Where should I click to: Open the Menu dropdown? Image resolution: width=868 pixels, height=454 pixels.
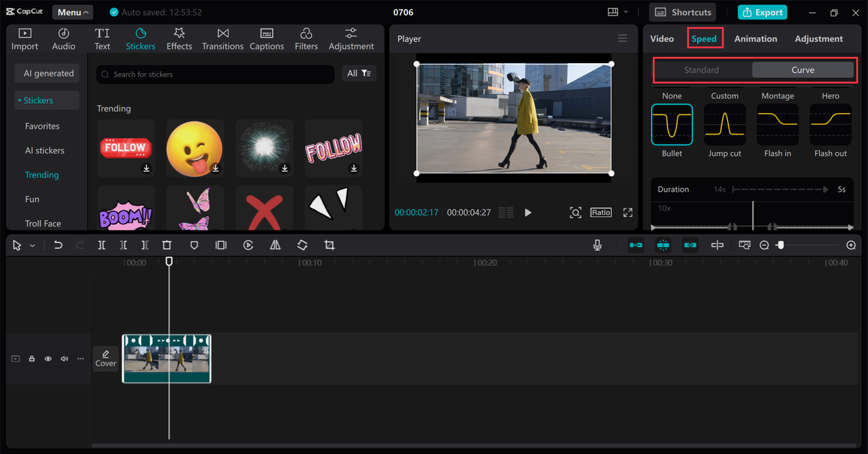73,12
